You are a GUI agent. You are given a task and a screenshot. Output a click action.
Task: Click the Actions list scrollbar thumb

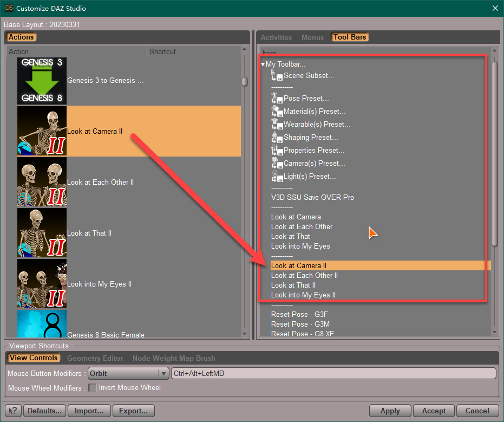[x=245, y=81]
